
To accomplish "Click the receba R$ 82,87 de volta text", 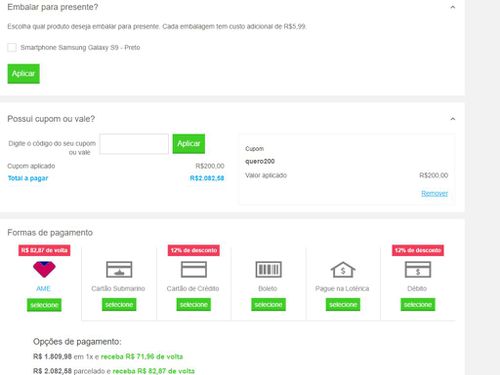I will (154, 371).
